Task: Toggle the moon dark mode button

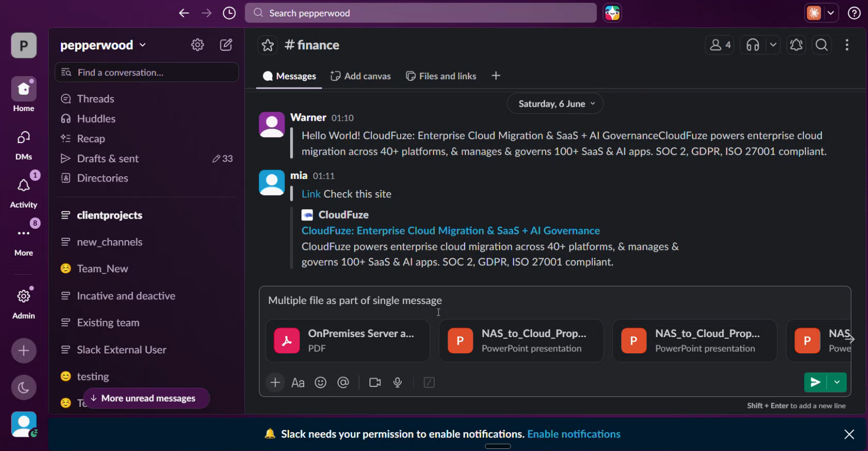Action: coord(24,388)
